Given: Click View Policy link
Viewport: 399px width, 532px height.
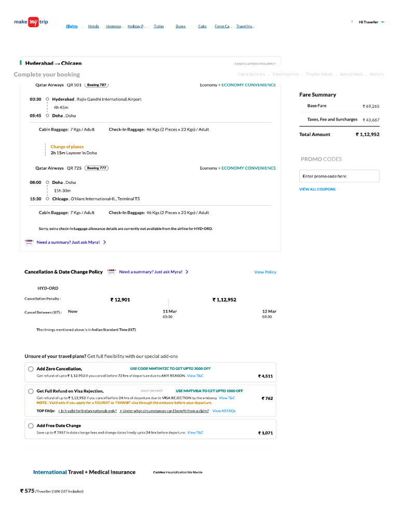Looking at the screenshot, I should pos(265,272).
